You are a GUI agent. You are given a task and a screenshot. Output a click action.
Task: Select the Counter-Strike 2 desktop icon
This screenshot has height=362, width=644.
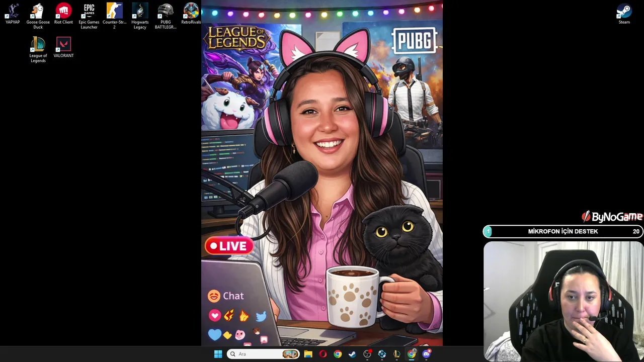114,16
